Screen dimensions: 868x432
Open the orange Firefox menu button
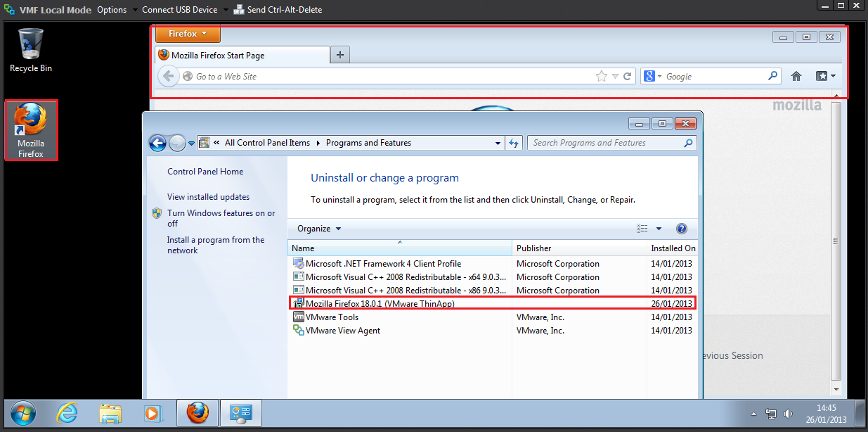[x=188, y=34]
